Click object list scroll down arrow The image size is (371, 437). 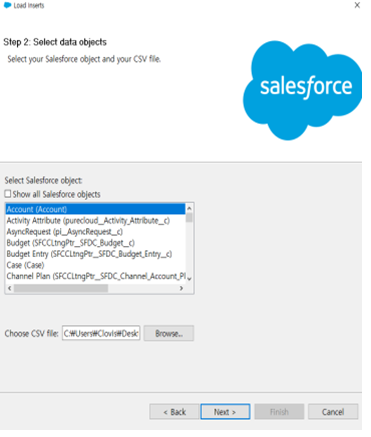[189, 279]
